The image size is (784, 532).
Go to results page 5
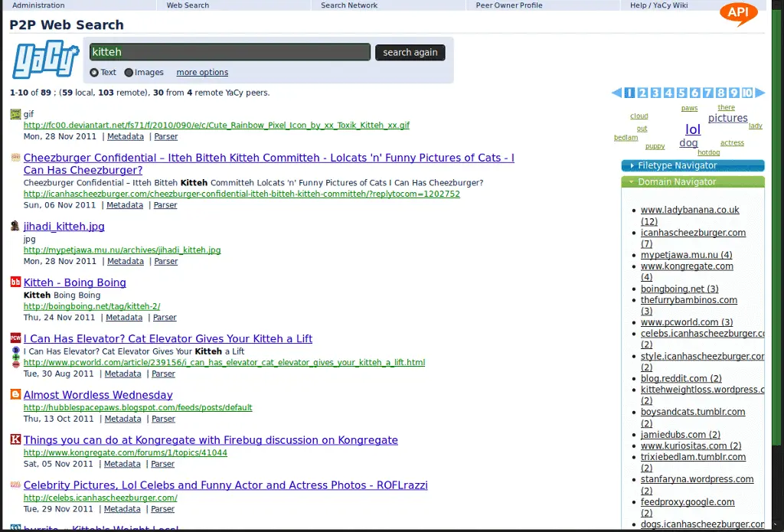(681, 93)
